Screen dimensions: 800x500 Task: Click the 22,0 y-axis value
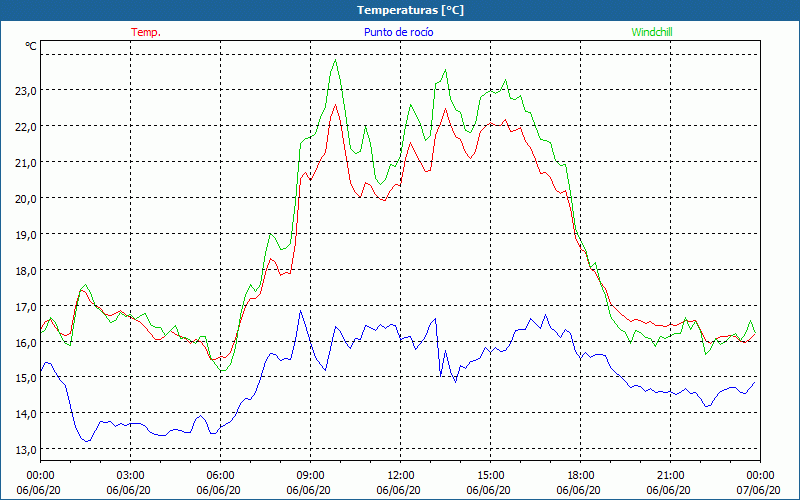[x=26, y=128]
